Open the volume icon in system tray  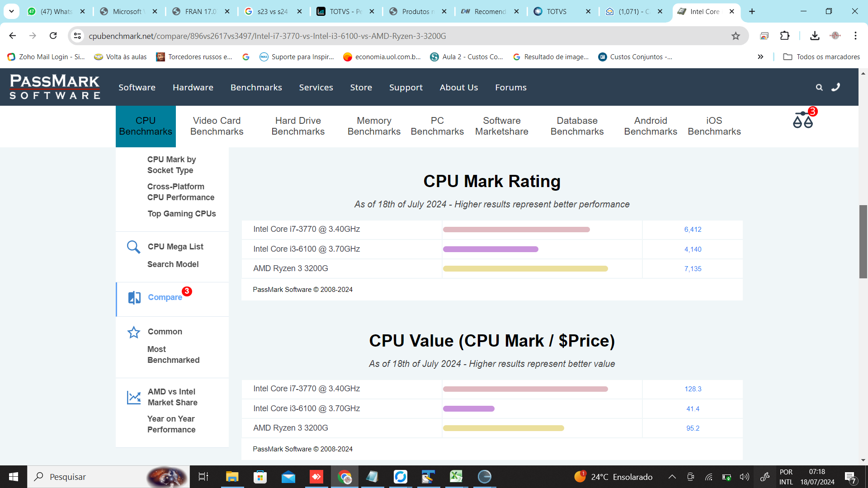744,477
